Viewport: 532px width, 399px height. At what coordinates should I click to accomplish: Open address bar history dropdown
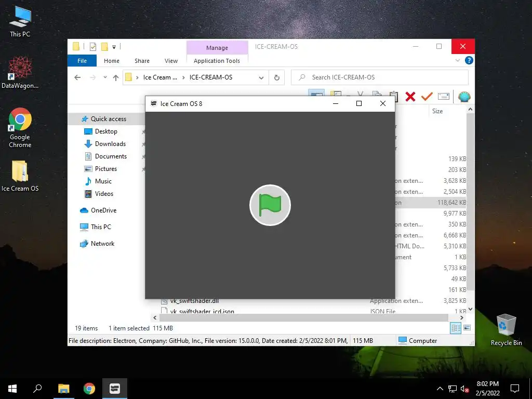coord(261,78)
